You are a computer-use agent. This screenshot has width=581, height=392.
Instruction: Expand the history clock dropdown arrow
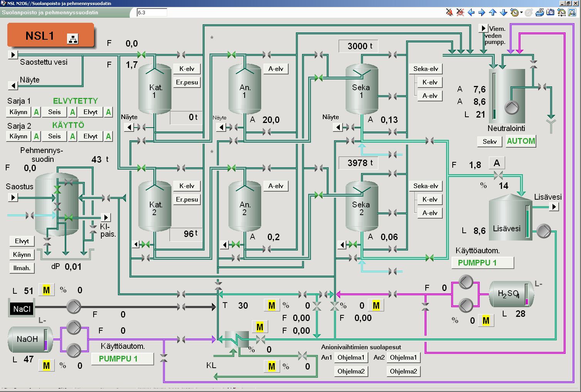pos(521,12)
